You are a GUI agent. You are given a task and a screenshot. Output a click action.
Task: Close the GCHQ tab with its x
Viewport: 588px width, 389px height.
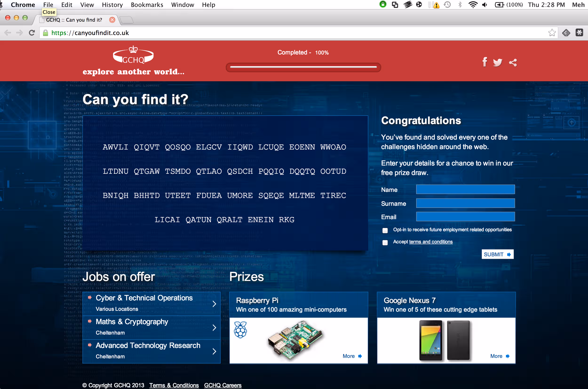[x=112, y=20]
